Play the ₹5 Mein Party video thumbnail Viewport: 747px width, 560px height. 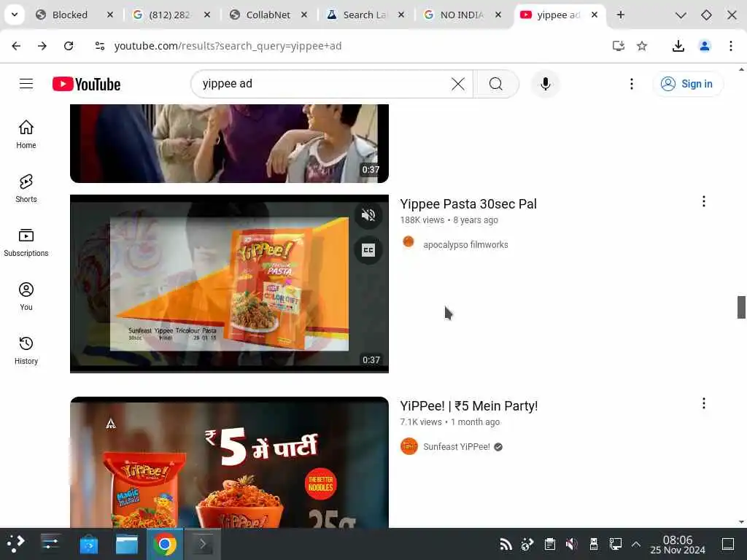click(x=229, y=462)
